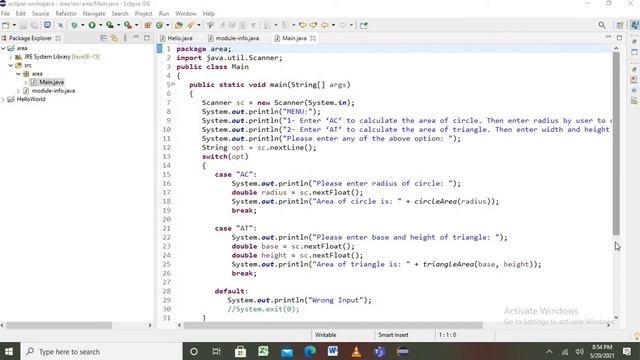
Task: Open the Project menu
Action: (x=143, y=13)
